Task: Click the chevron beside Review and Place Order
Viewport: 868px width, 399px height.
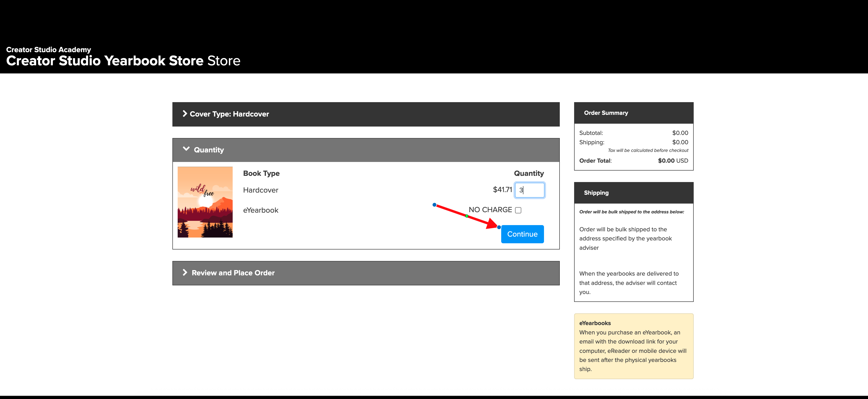Action: 185,272
